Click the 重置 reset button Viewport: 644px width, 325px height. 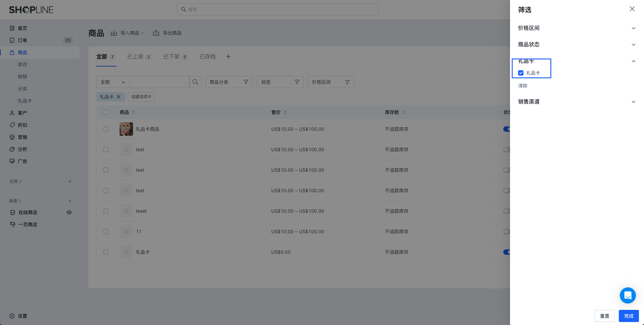(x=605, y=316)
